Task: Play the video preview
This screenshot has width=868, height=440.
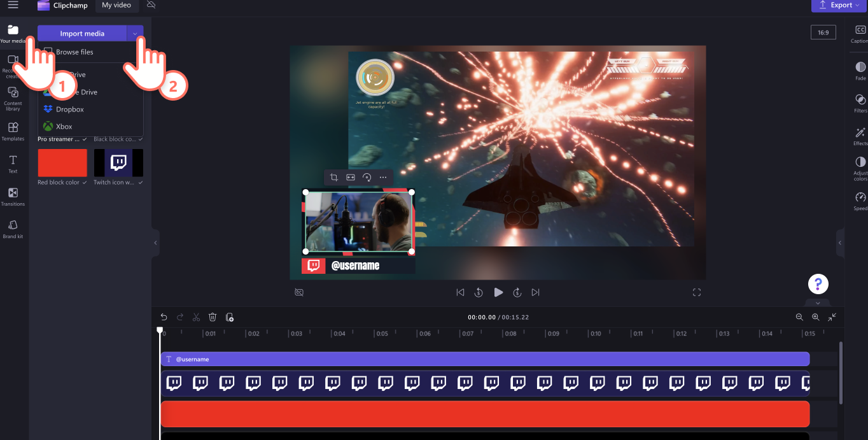Action: coord(498,292)
